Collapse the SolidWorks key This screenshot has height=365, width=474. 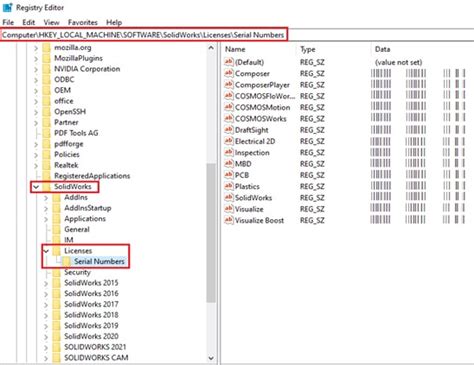pos(36,187)
